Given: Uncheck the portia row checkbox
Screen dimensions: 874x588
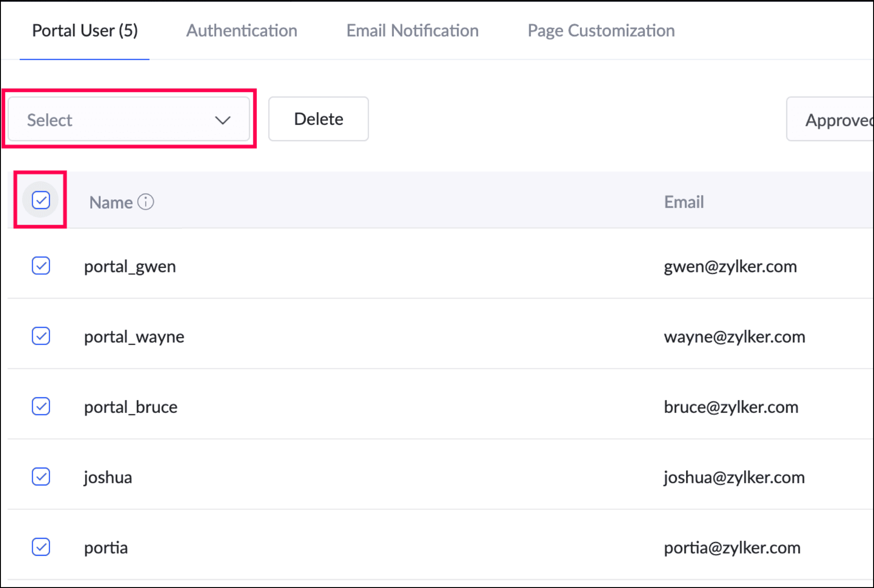Looking at the screenshot, I should click(41, 547).
